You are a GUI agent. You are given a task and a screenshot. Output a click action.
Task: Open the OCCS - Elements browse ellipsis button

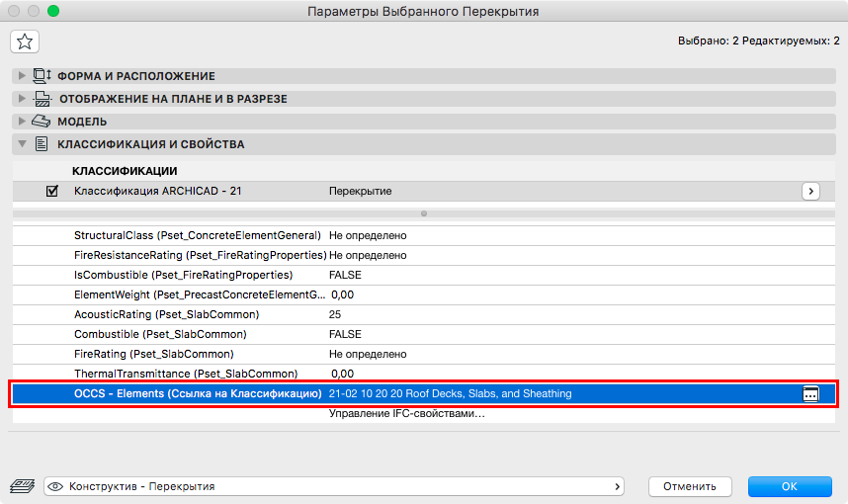tap(810, 394)
